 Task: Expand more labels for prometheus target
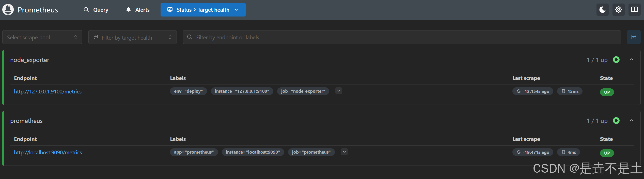point(344,152)
